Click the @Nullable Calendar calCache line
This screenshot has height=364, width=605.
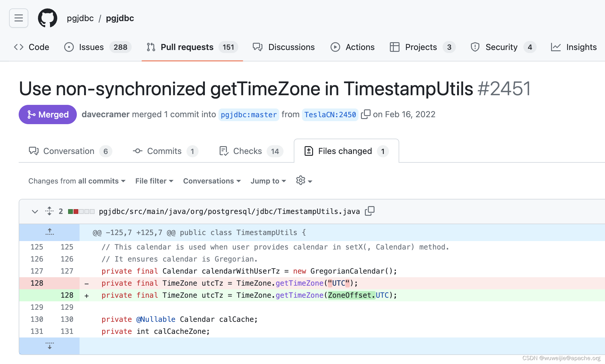[180, 319]
